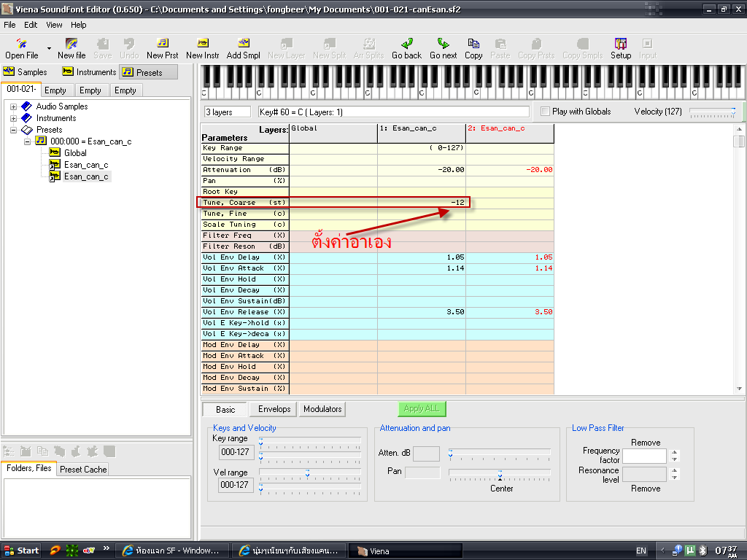The image size is (747, 560).
Task: Click the parameter table vertical scrollbar
Action: [739, 259]
